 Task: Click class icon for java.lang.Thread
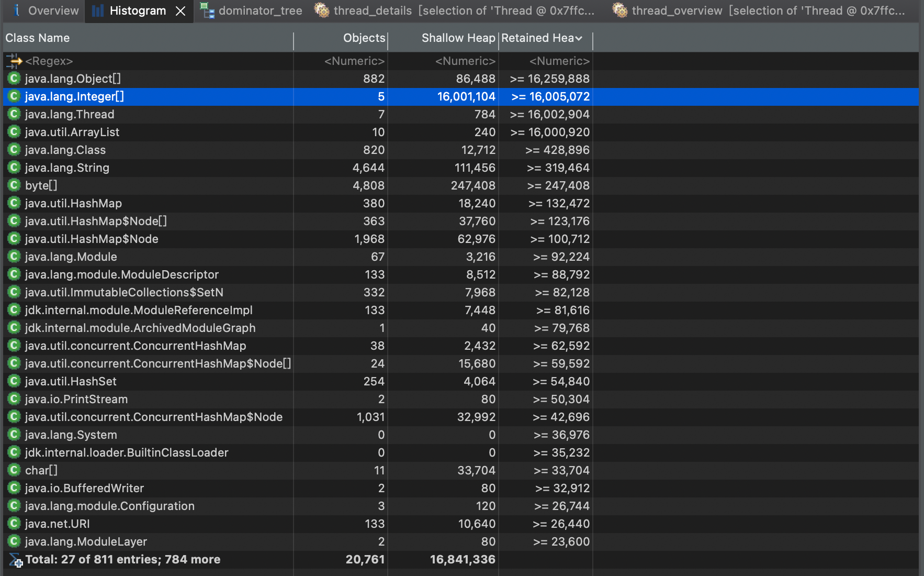(x=14, y=114)
